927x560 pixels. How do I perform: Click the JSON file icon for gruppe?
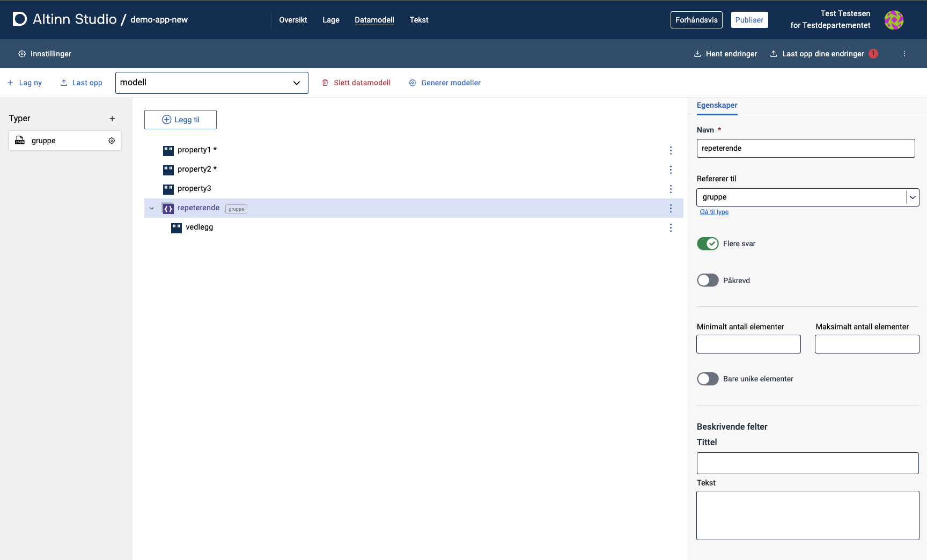tap(20, 141)
